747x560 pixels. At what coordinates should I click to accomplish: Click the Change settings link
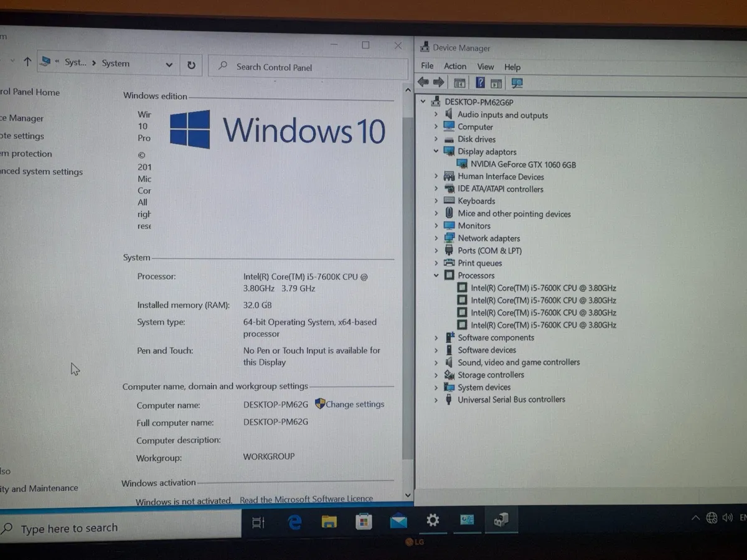(355, 404)
